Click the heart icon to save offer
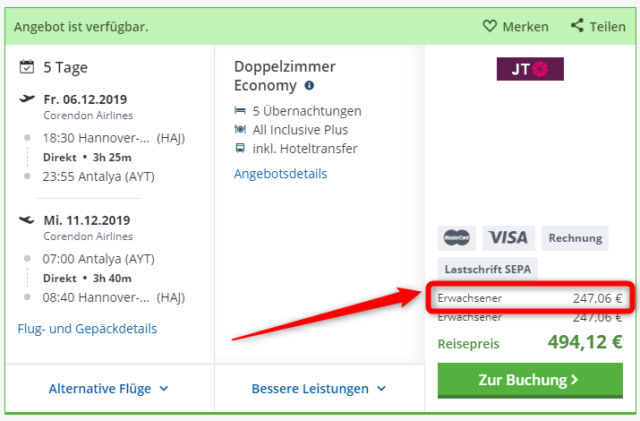The height and width of the screenshot is (421, 640). [490, 26]
